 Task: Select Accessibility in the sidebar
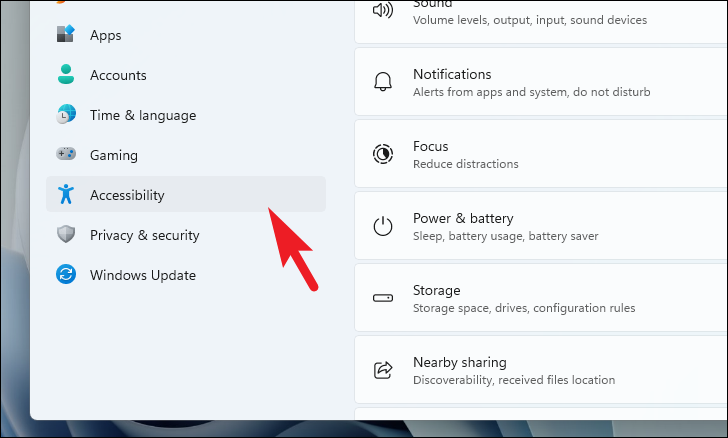pos(186,194)
